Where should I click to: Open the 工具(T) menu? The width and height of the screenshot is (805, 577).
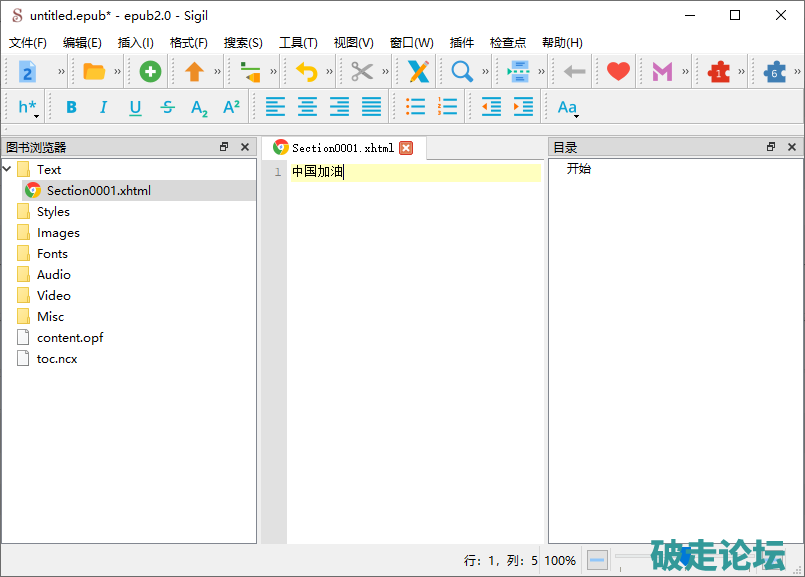pyautogui.click(x=297, y=43)
